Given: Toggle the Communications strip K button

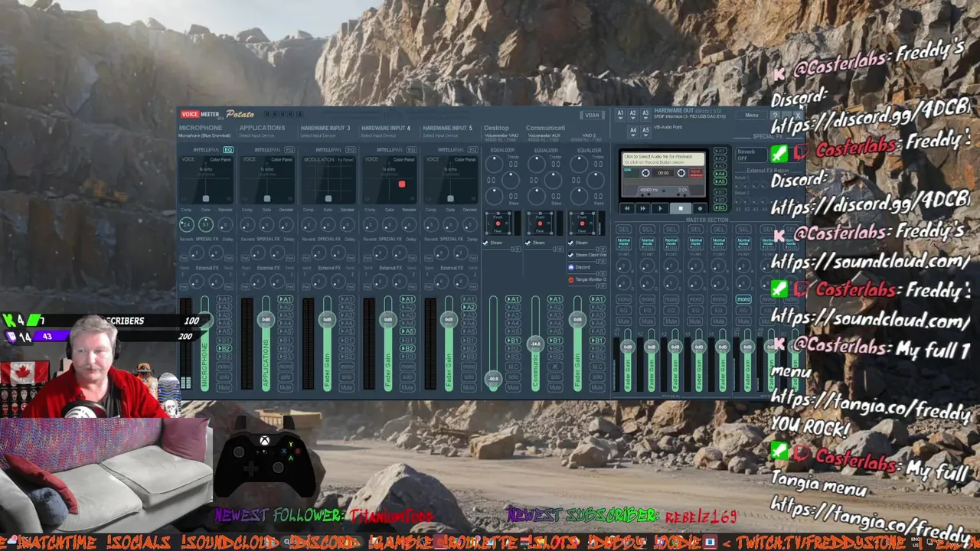Looking at the screenshot, I should (x=555, y=367).
